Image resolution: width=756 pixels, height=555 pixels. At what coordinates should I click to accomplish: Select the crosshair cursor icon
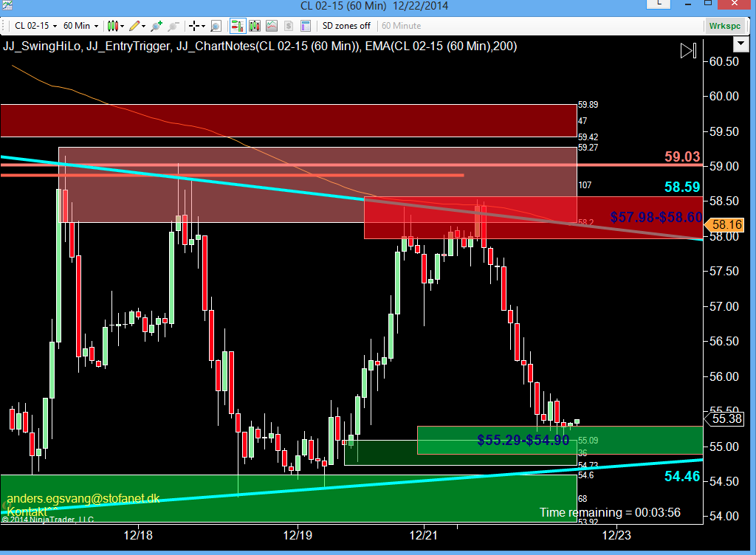pos(194,26)
